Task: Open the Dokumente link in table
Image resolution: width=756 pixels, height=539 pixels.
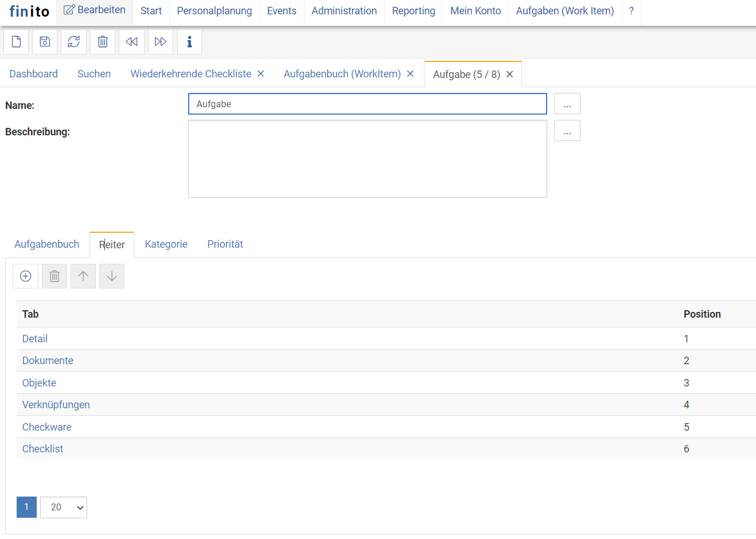Action: pyautogui.click(x=48, y=361)
